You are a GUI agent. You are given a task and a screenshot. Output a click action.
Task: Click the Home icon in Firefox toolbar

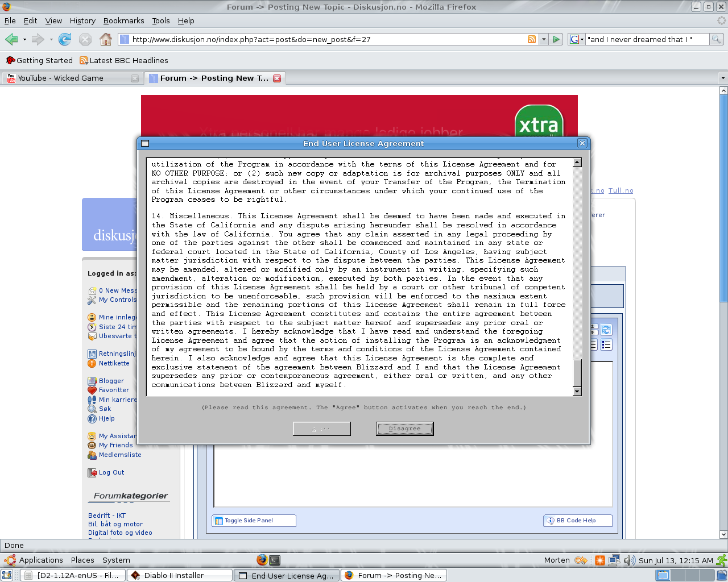coord(106,39)
